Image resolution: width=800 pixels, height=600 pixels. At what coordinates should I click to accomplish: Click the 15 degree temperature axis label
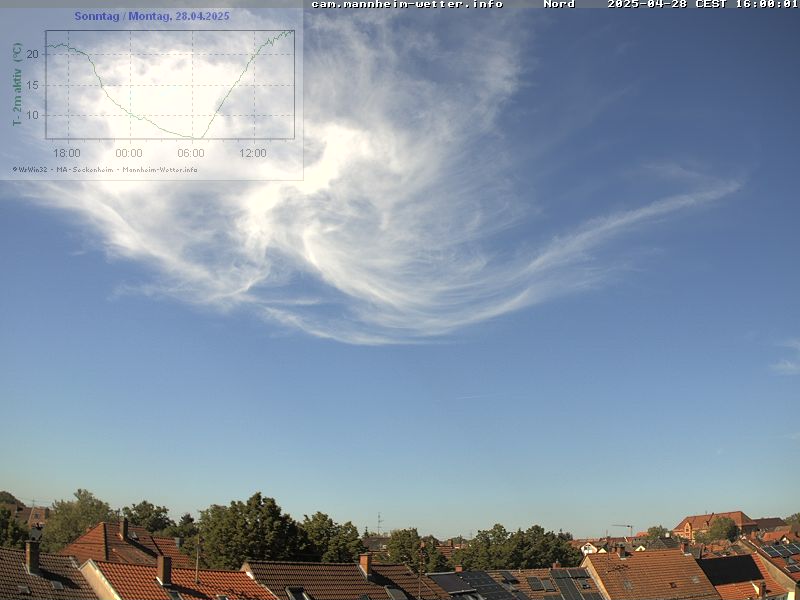coord(33,85)
